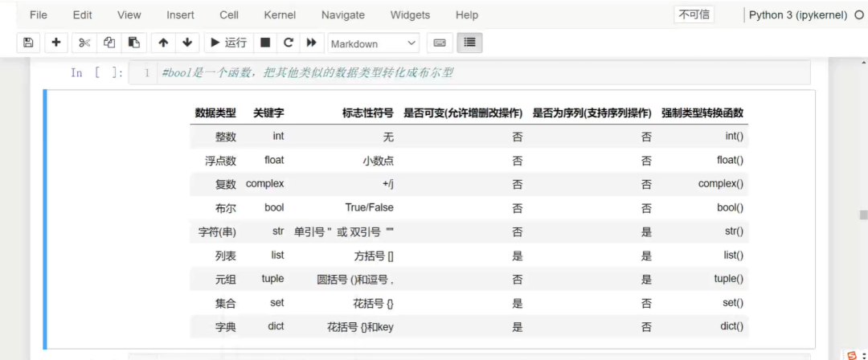Click the str() conversion function cell
The width and height of the screenshot is (868, 360).
(x=734, y=232)
